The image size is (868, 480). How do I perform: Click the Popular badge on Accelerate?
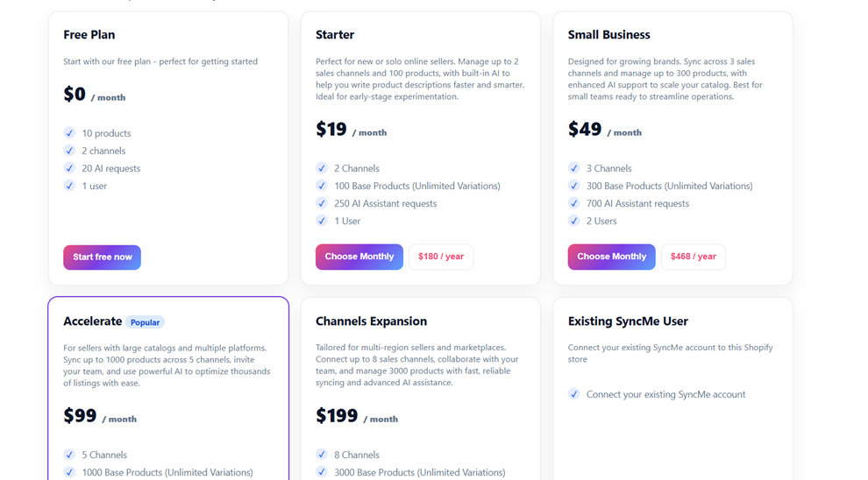[145, 322]
